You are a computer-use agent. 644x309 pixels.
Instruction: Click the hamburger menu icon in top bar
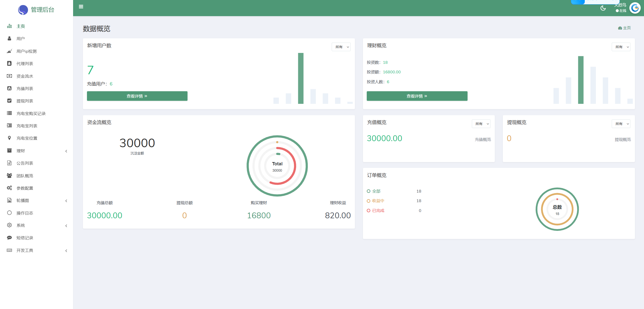point(81,7)
